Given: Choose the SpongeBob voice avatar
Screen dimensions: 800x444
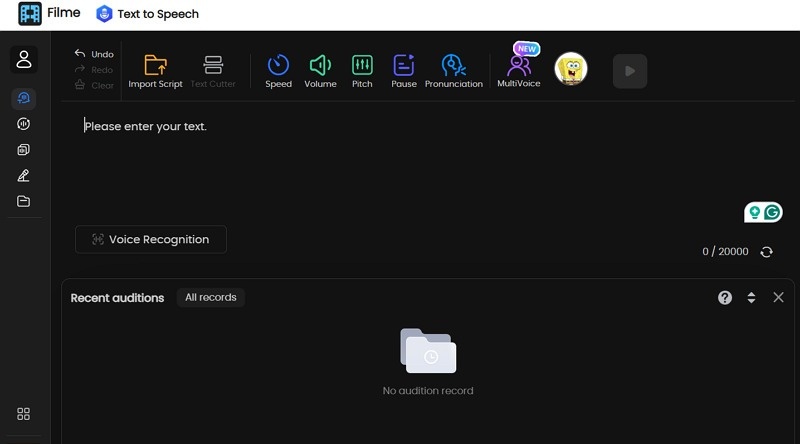Looking at the screenshot, I should tap(571, 69).
